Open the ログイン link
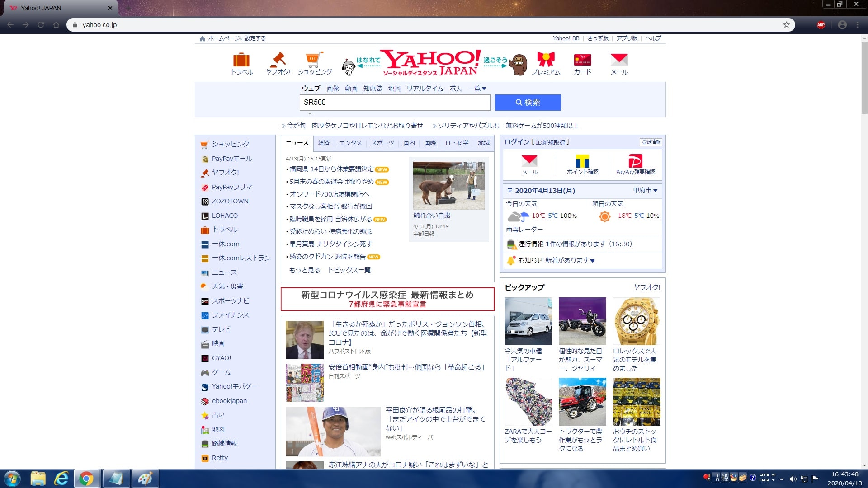This screenshot has width=868, height=488. (517, 142)
